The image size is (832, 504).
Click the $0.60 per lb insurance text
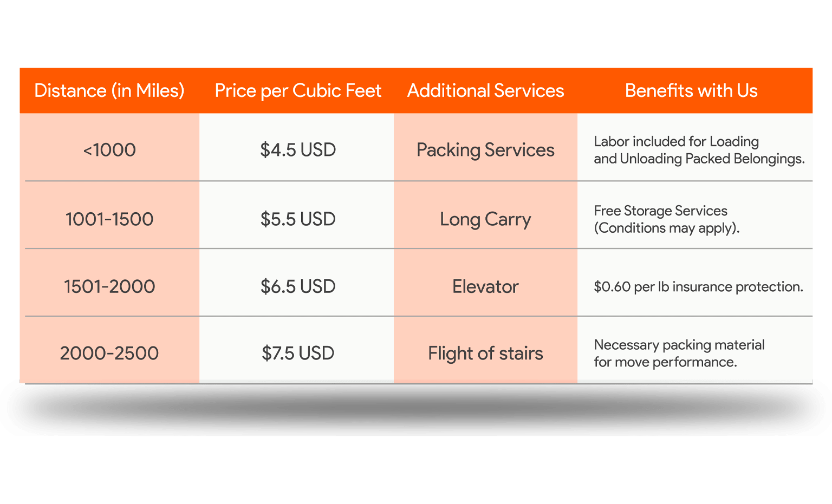click(699, 287)
